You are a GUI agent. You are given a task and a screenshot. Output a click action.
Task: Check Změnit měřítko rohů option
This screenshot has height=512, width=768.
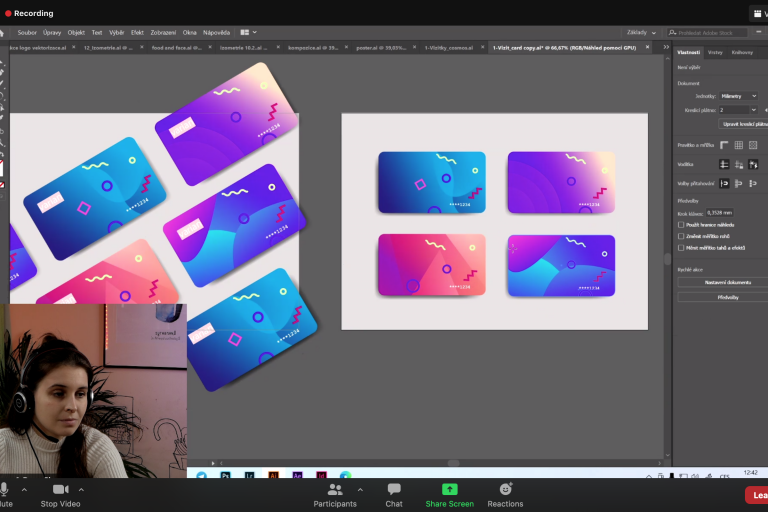tap(681, 236)
